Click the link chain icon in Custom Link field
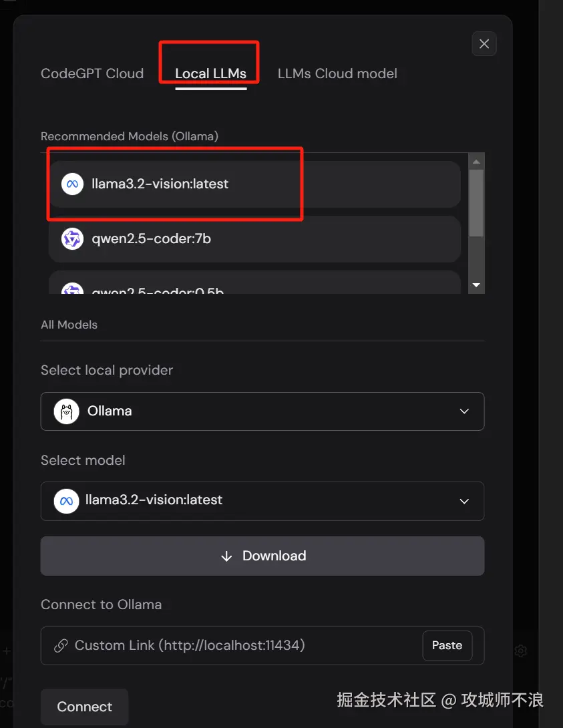 [x=61, y=646]
